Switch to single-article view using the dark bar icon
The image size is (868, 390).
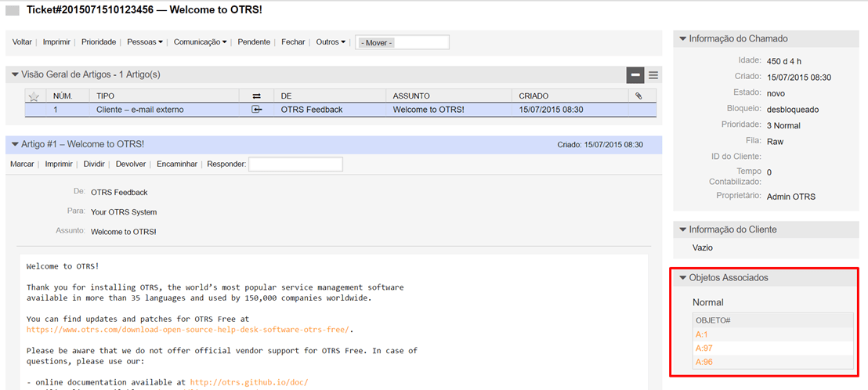635,74
